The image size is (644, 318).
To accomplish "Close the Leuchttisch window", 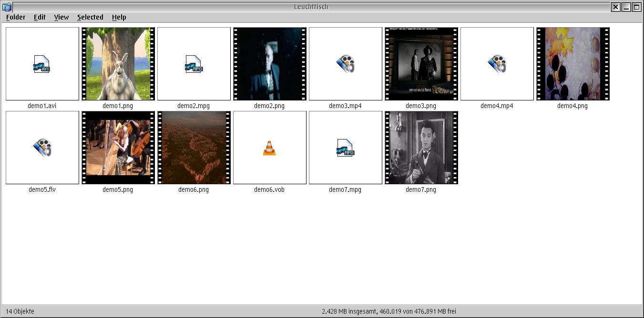I will [x=616, y=7].
